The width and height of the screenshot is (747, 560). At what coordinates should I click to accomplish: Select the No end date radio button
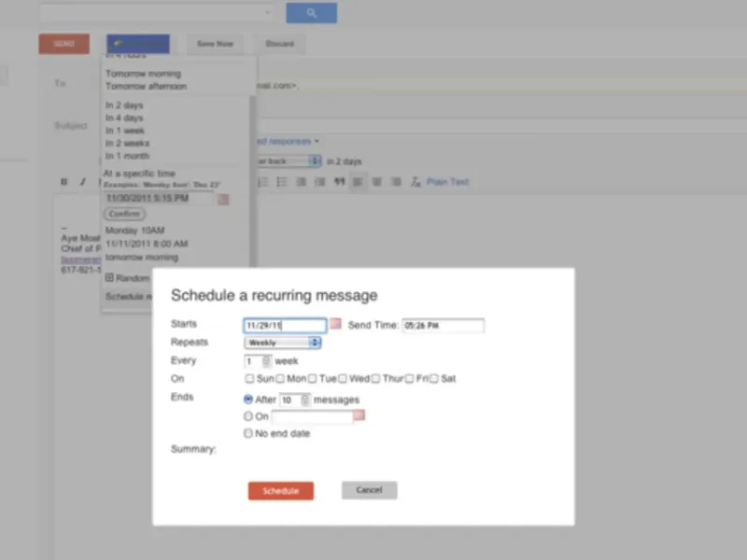click(248, 433)
